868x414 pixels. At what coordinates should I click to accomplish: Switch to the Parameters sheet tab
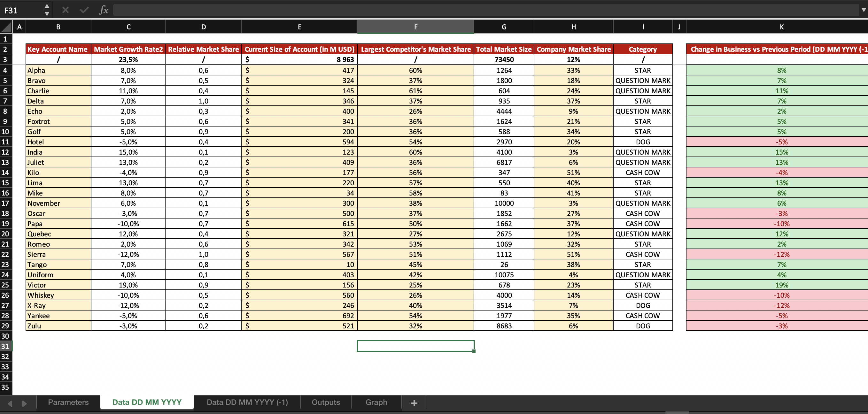pos(68,402)
